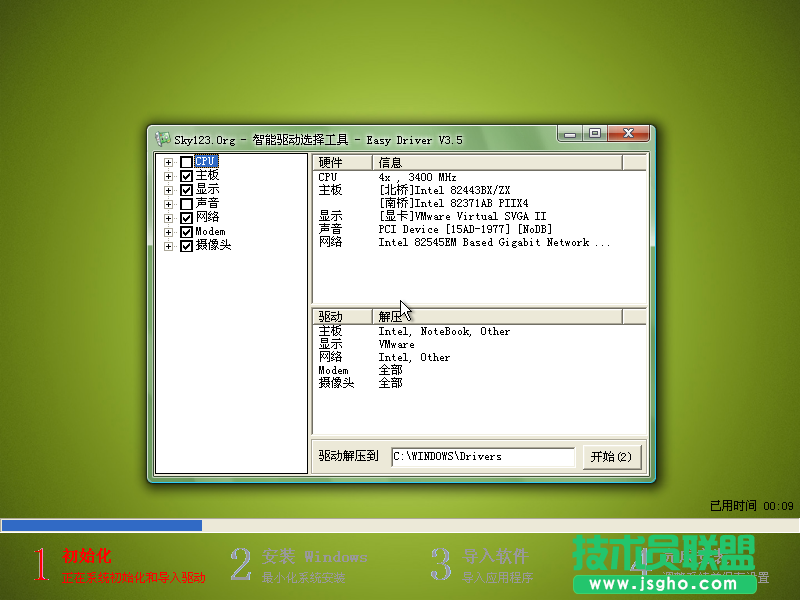Expand the CPU tree node
800x600 pixels.
pos(168,162)
